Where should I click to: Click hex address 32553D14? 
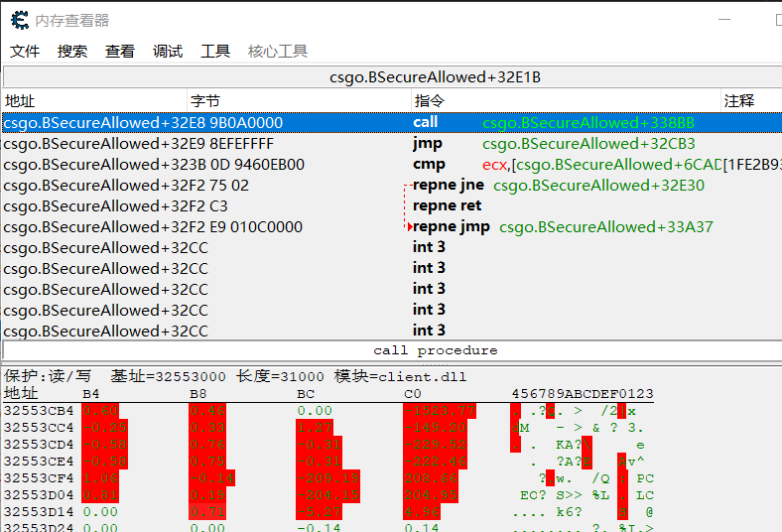click(39, 512)
